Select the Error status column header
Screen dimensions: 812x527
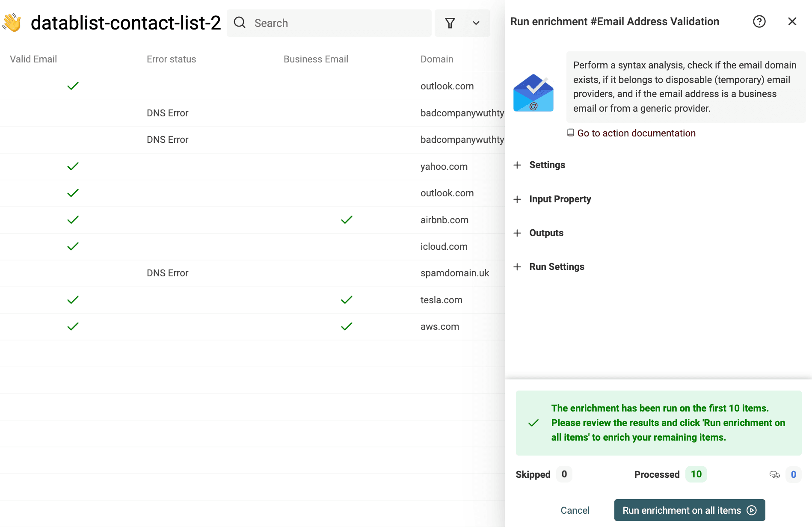171,59
